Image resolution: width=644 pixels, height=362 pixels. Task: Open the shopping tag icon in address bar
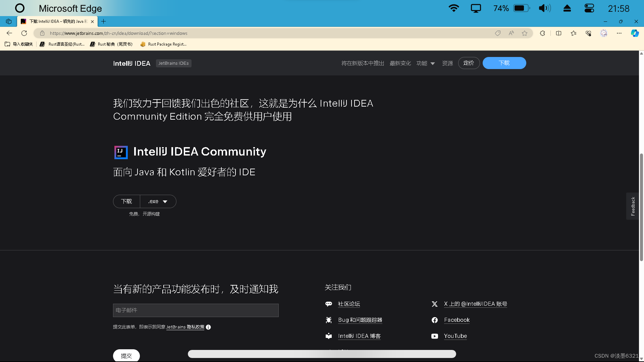(x=498, y=33)
